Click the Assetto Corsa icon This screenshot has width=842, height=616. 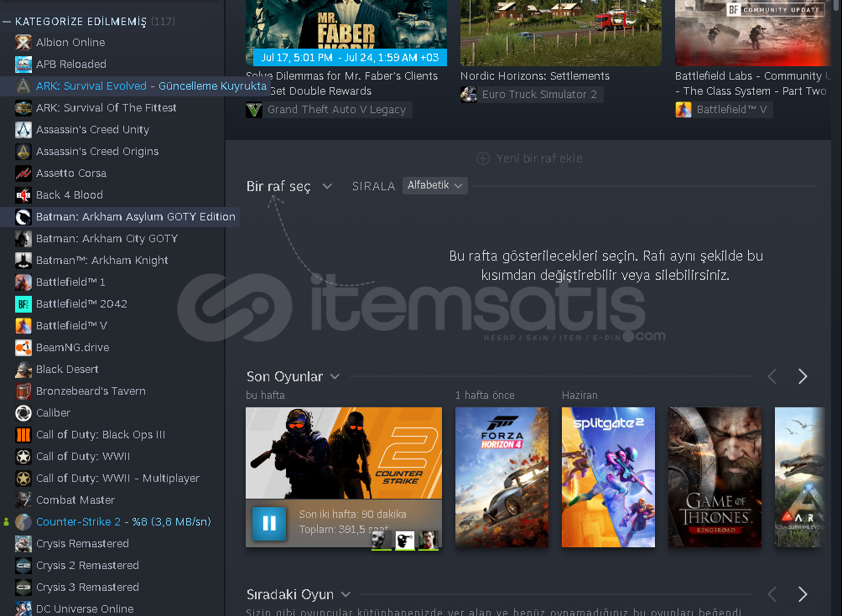click(x=23, y=173)
